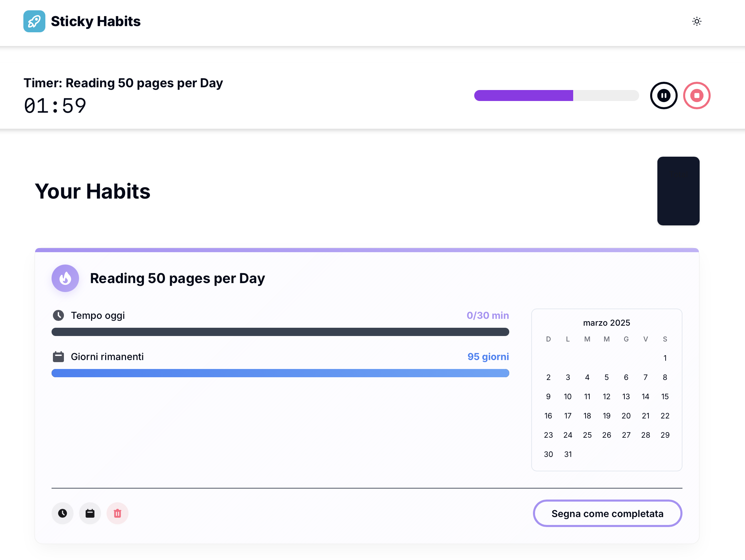This screenshot has height=560, width=745.
Task: Select day 15 in the March calendar
Action: point(665,396)
